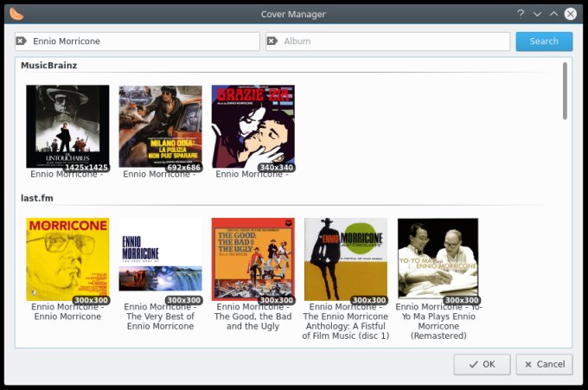This screenshot has width=588, height=390.
Task: Select the yellow Morricone last.fm cover
Action: click(67, 259)
